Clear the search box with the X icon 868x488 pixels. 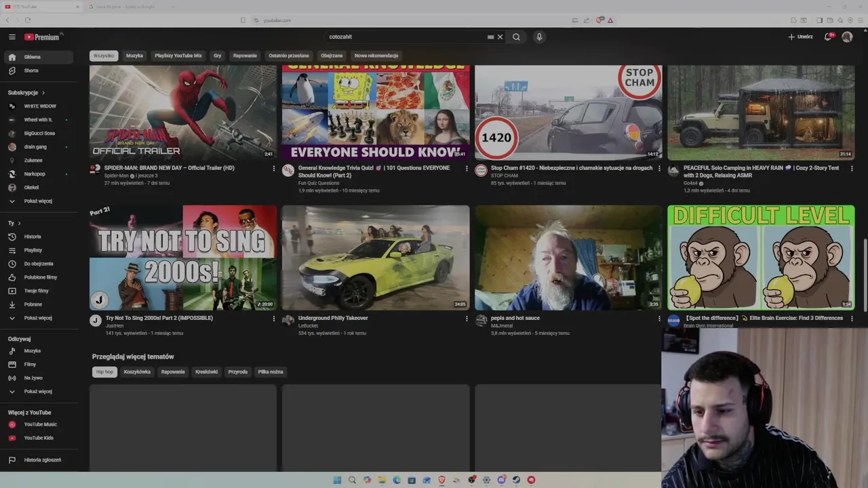[500, 37]
